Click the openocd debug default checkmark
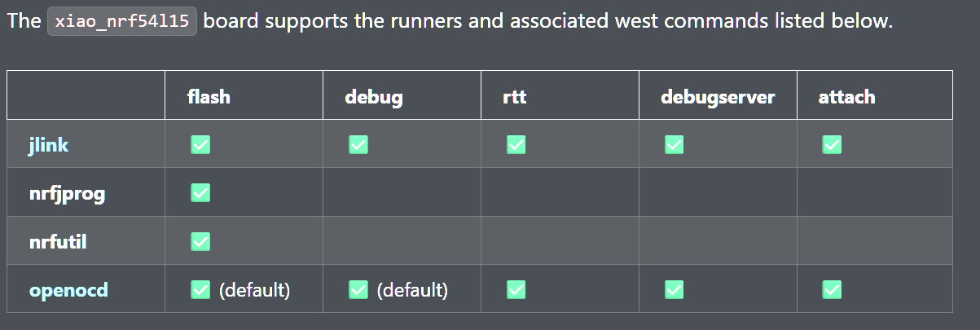The height and width of the screenshot is (330, 980). (358, 289)
